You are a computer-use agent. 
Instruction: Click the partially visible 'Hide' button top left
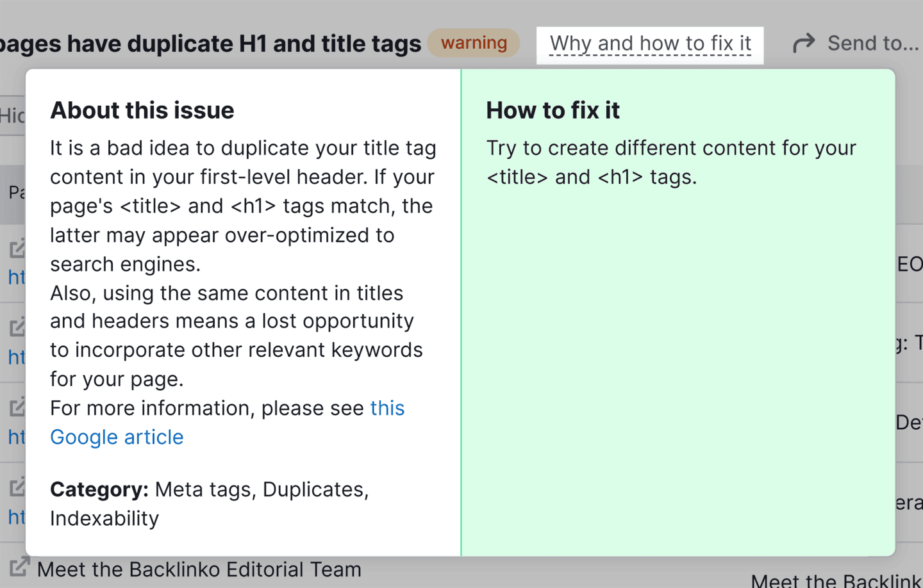pyautogui.click(x=13, y=116)
